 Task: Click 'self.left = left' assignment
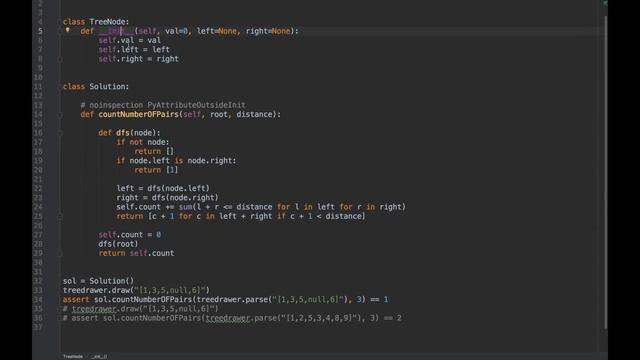tap(134, 49)
